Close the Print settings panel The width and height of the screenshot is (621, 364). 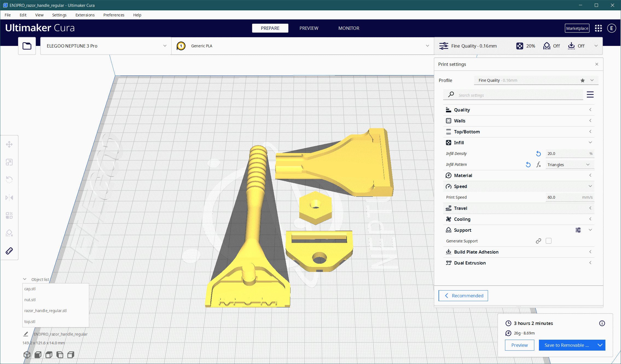pyautogui.click(x=597, y=64)
